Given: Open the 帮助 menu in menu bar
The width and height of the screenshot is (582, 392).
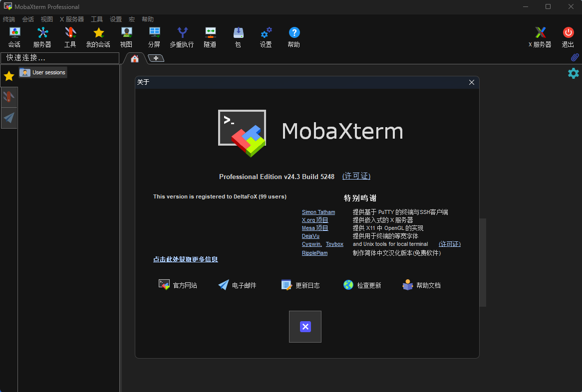Looking at the screenshot, I should click(147, 19).
